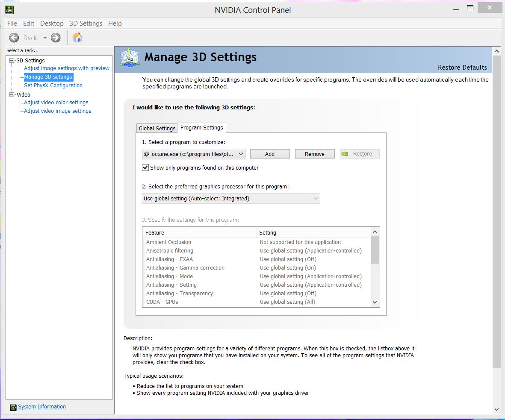Click the Forward arrow icon
Image resolution: width=505 pixels, height=420 pixels.
[x=56, y=38]
